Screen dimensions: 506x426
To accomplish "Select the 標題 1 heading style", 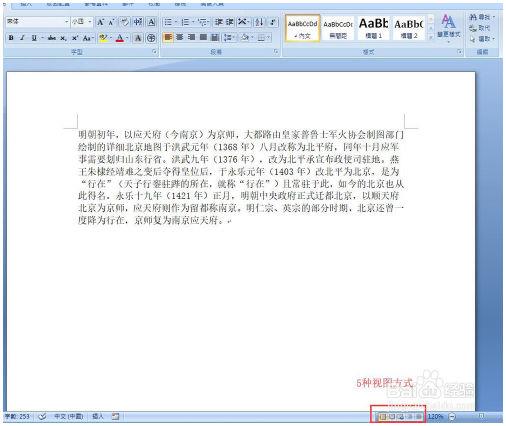I will pos(373,28).
